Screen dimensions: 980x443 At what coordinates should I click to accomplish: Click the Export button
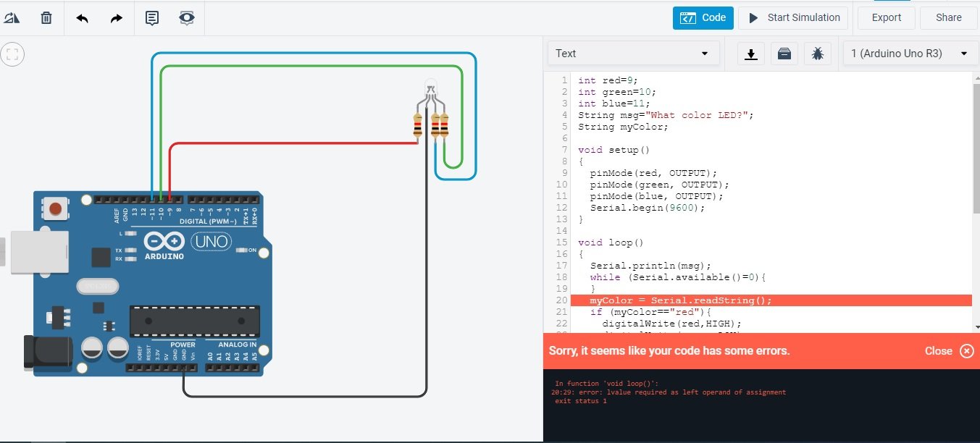pos(886,18)
